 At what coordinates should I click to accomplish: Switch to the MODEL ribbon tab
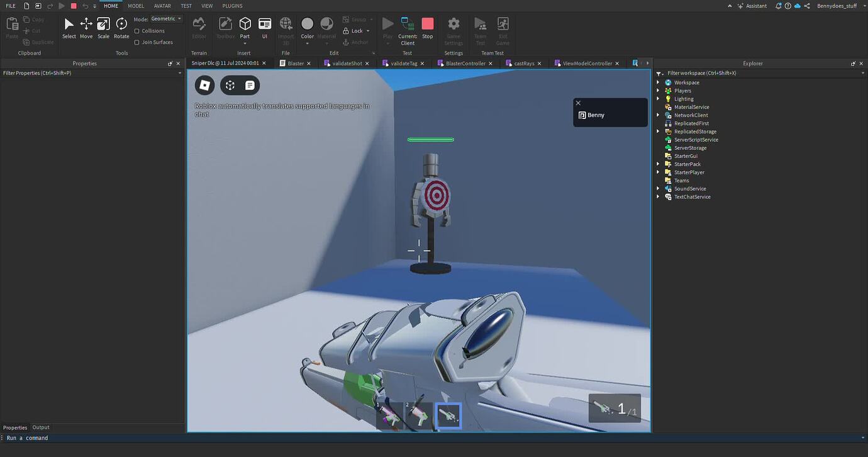coord(135,6)
